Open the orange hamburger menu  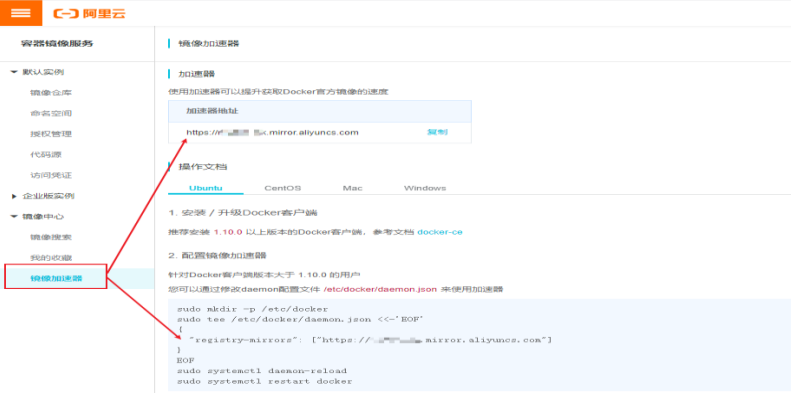click(x=21, y=13)
